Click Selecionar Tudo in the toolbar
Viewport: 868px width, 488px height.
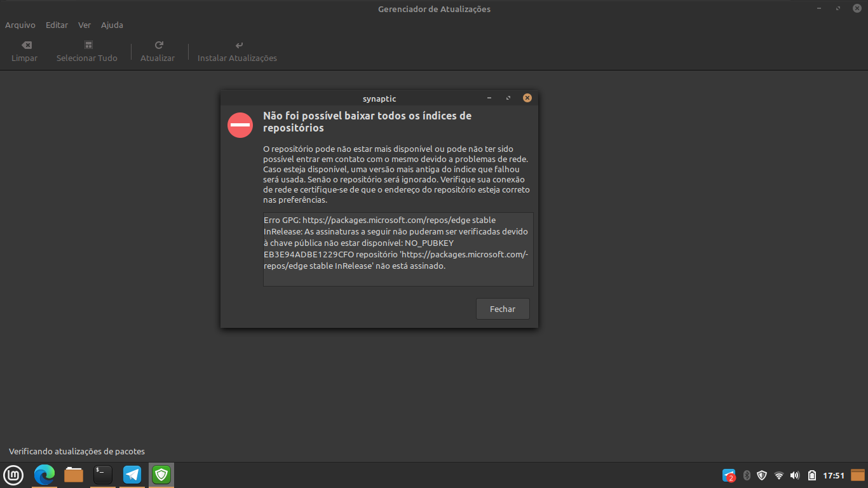tap(87, 51)
